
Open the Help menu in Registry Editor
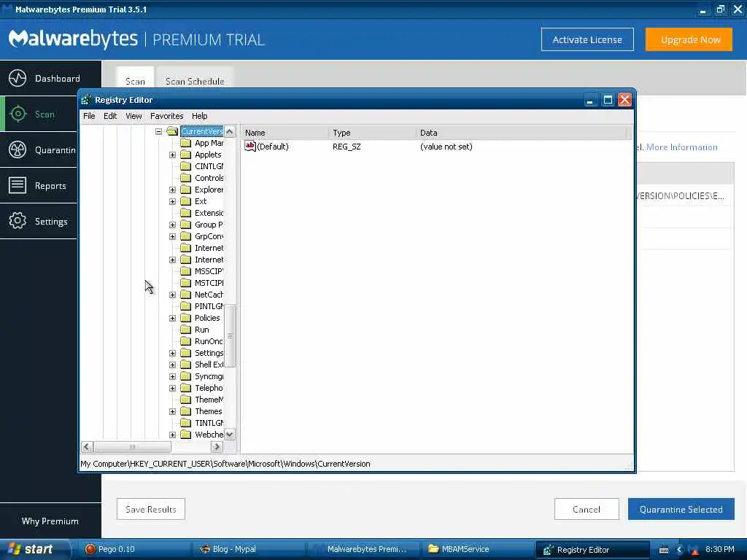200,116
